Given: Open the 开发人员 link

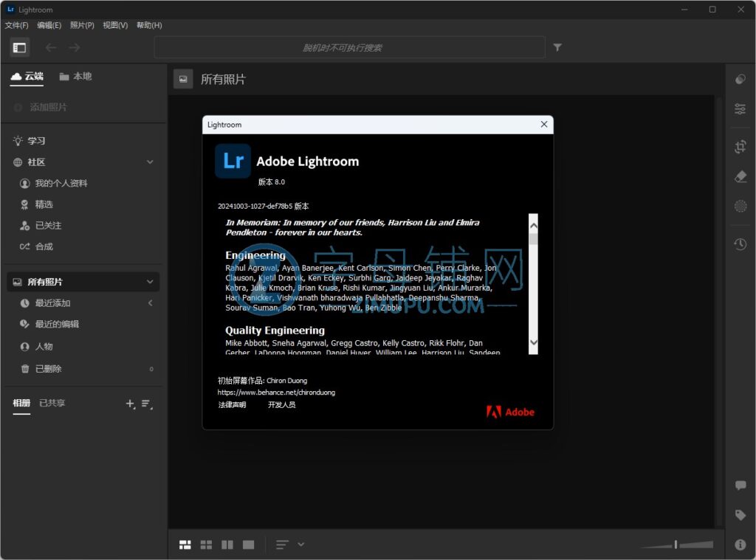Looking at the screenshot, I should click(x=281, y=405).
